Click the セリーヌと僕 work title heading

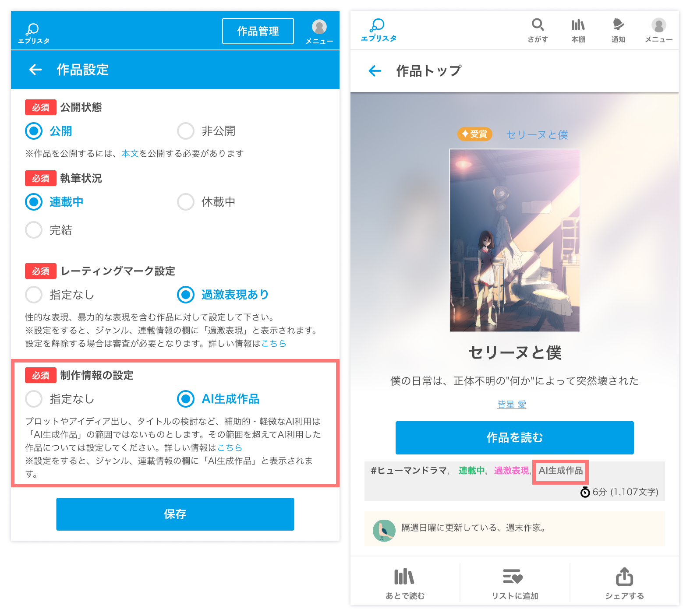(515, 352)
